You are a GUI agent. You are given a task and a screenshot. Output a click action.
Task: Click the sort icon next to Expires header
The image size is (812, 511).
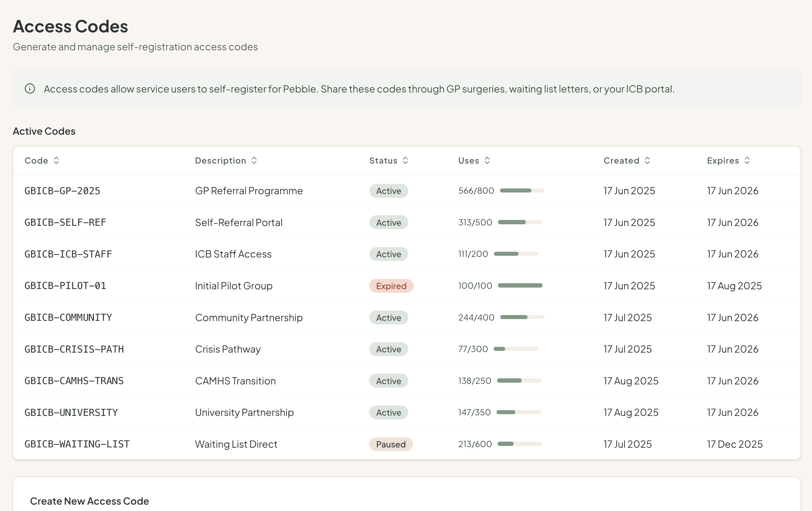[747, 160]
